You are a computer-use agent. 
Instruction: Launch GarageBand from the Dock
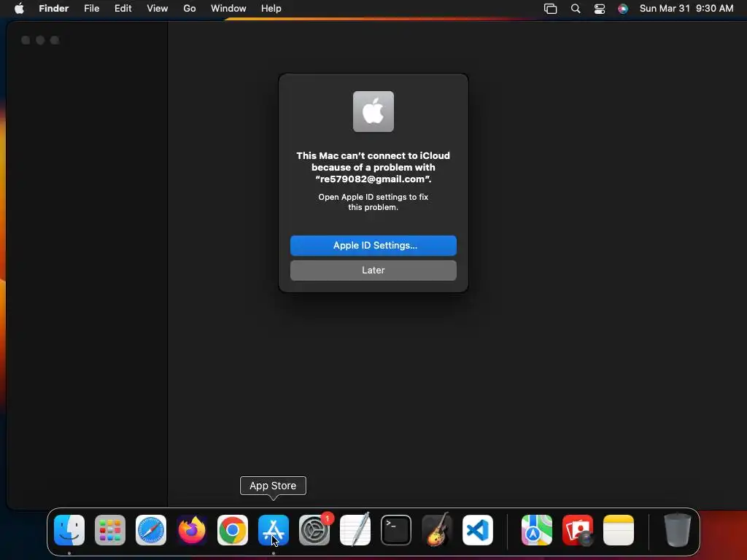click(437, 530)
